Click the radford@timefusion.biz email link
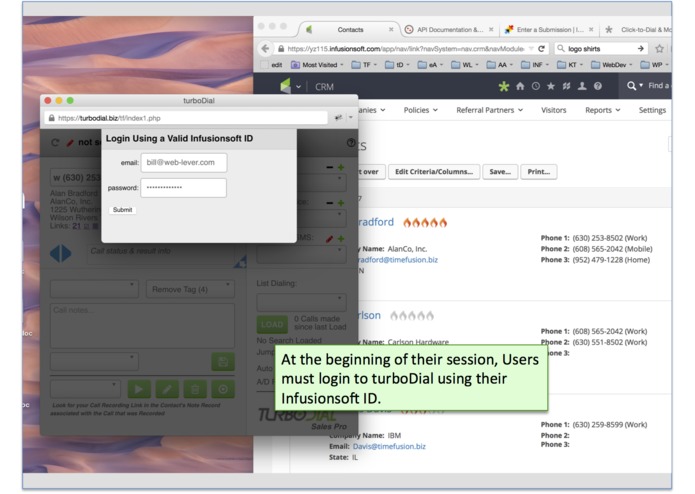695x494 pixels. tap(398, 260)
